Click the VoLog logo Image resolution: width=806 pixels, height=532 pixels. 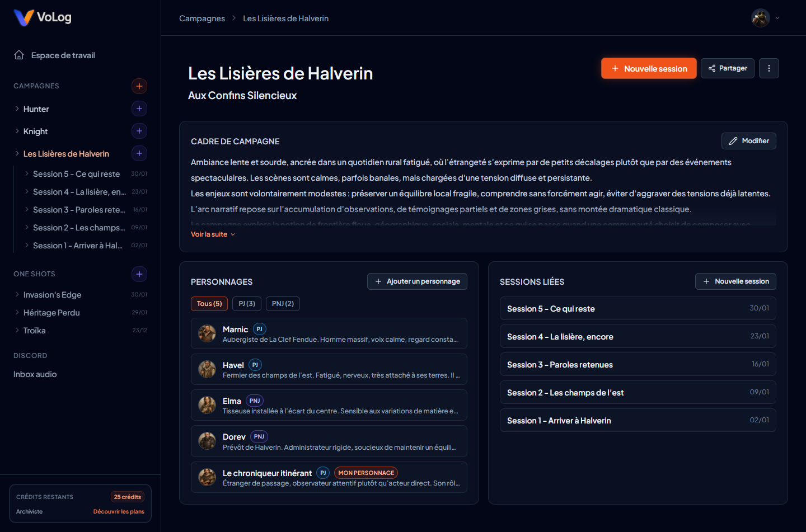click(42, 17)
